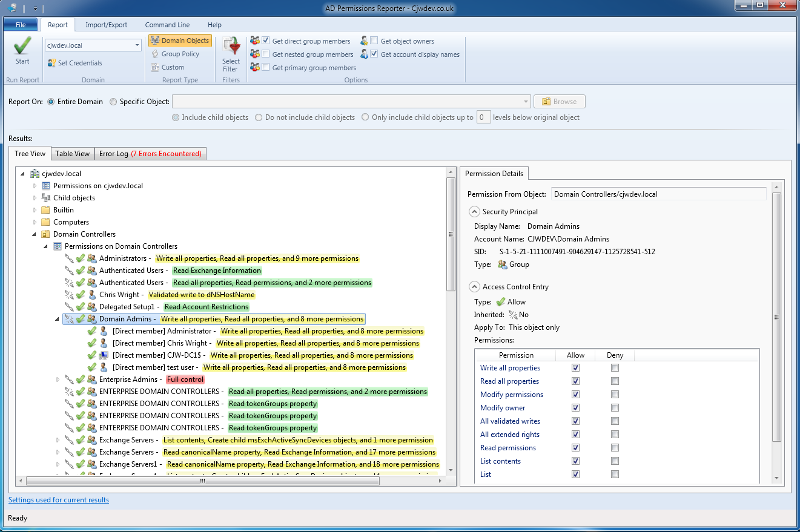Select the Specific Object radio button
Viewport: 800px width, 532px height.
pyautogui.click(x=113, y=102)
